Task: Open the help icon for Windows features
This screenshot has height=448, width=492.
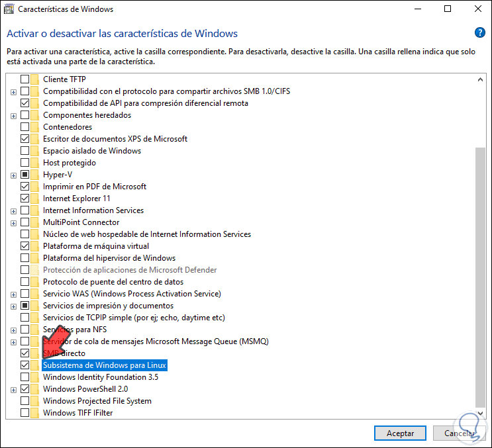Action: tap(480, 32)
